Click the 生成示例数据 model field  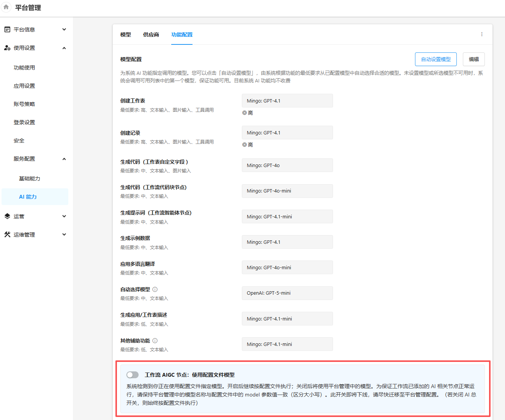[287, 242]
